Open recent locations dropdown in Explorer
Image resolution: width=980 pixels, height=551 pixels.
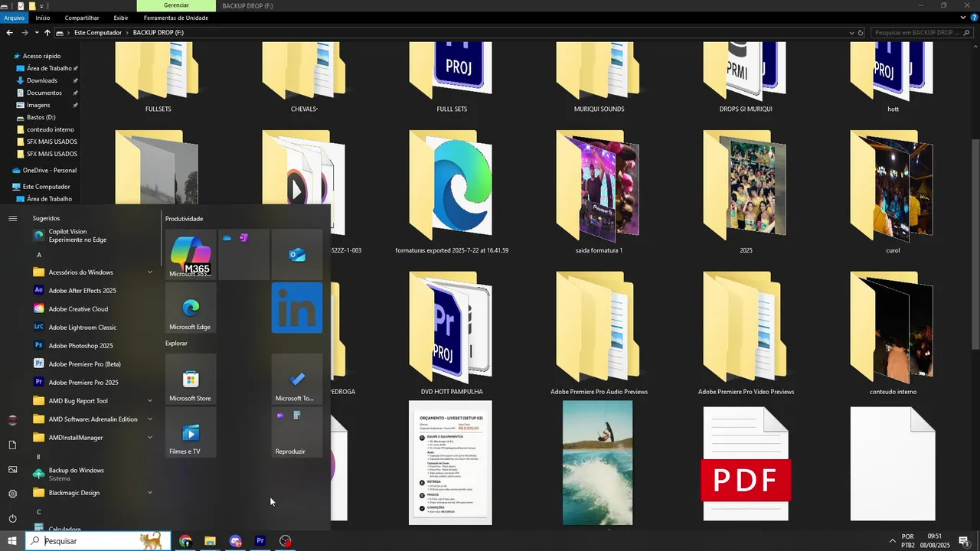click(x=37, y=33)
